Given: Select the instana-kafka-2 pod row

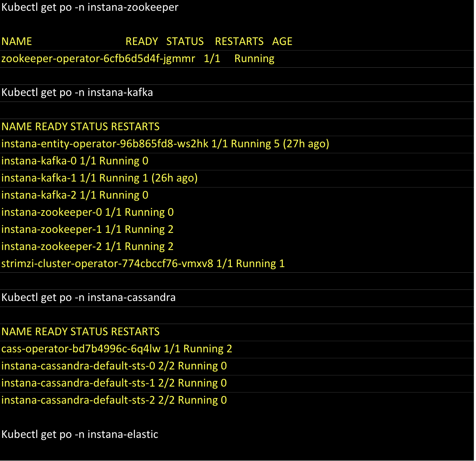Looking at the screenshot, I should [75, 195].
